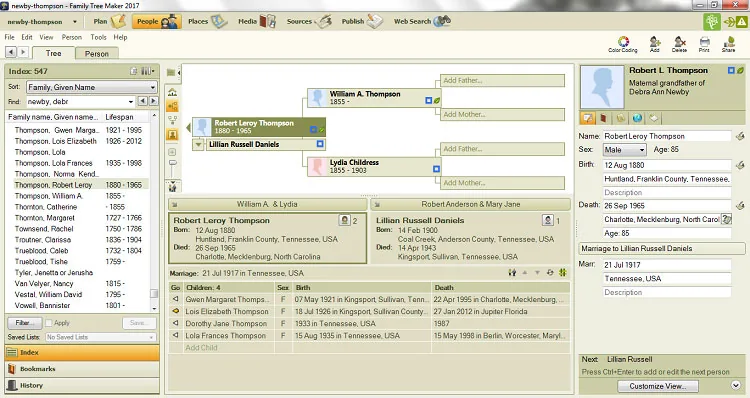
Task: Expand the round chevron beside Customize View
Action: click(x=736, y=385)
